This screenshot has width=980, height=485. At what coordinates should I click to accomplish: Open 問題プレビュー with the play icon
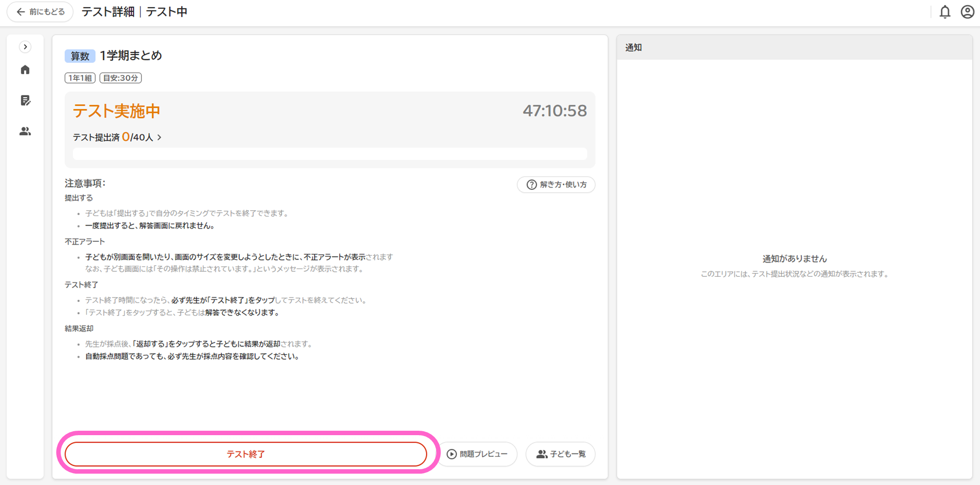point(477,454)
